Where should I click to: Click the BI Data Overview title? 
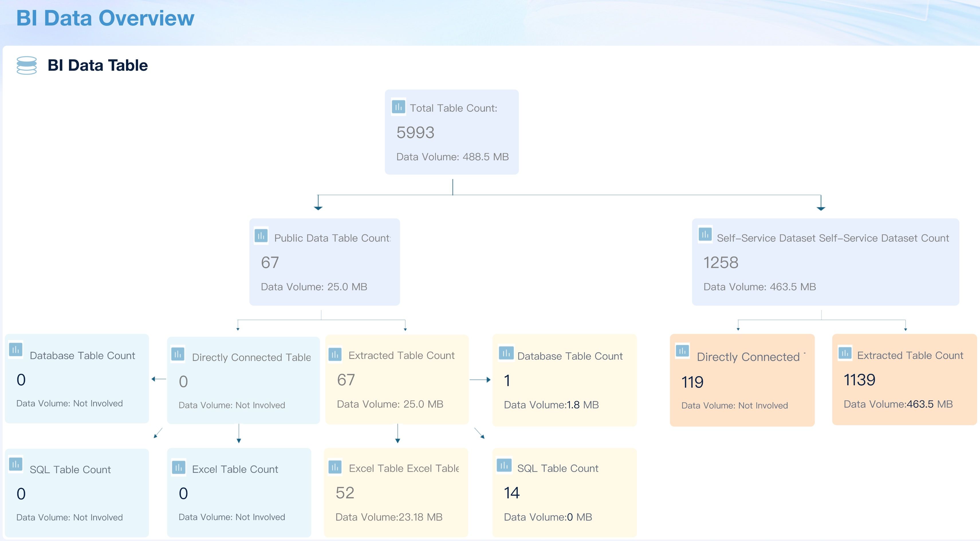point(105,18)
